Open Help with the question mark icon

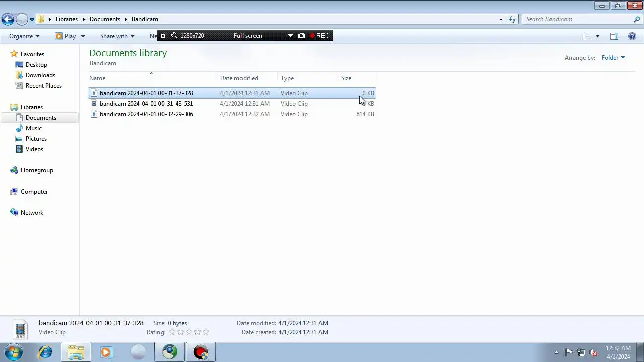tap(632, 36)
